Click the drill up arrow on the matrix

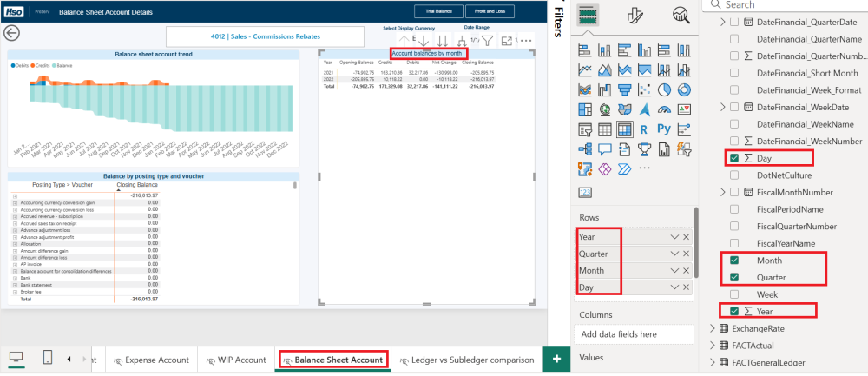[404, 41]
